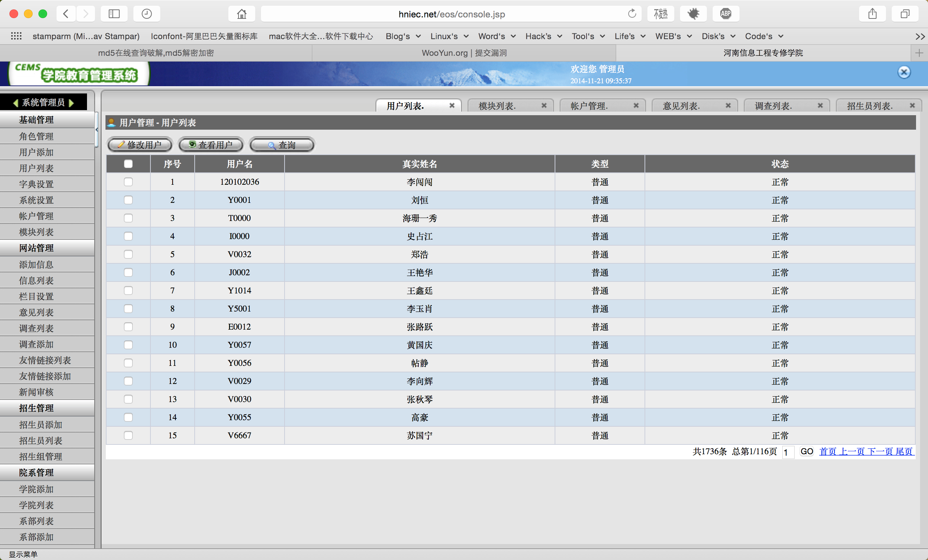Click the GO page button
The width and height of the screenshot is (928, 560).
pos(806,451)
